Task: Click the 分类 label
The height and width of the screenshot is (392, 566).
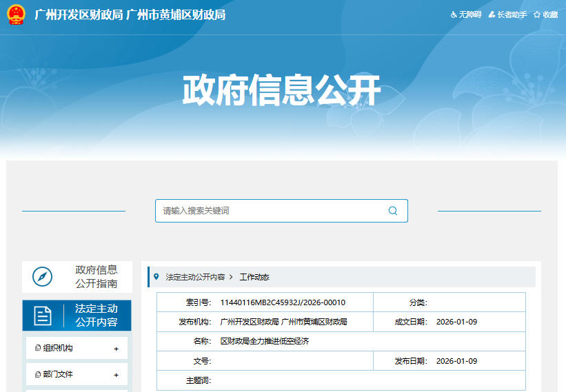Action: (x=418, y=302)
